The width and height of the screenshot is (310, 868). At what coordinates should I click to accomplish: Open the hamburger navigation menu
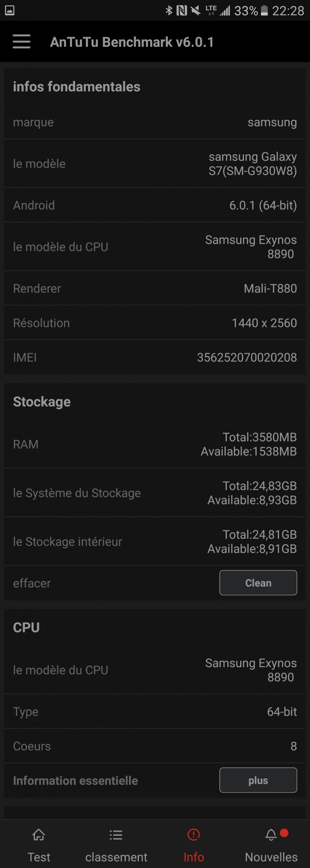tap(22, 42)
